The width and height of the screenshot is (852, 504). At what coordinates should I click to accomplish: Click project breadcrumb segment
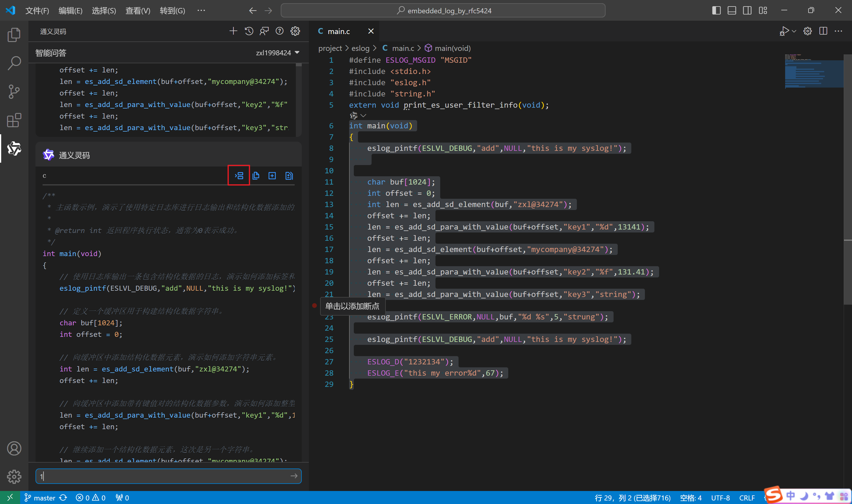[x=330, y=48]
